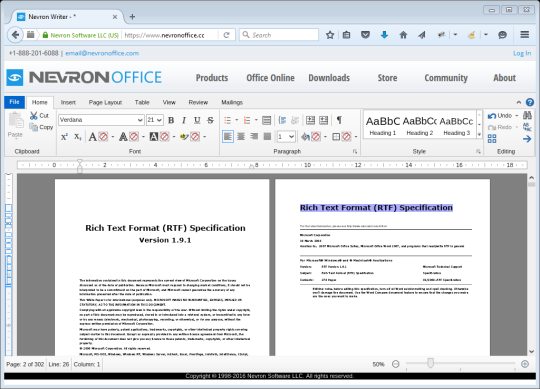540x389 pixels.
Task: Click the Cut button in Clipboard group
Action: [39, 116]
